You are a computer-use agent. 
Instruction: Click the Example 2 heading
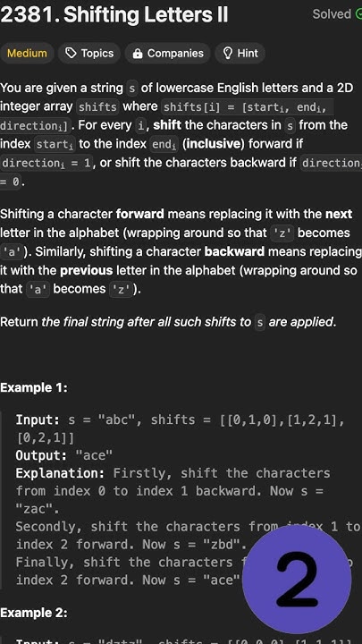coord(34,613)
